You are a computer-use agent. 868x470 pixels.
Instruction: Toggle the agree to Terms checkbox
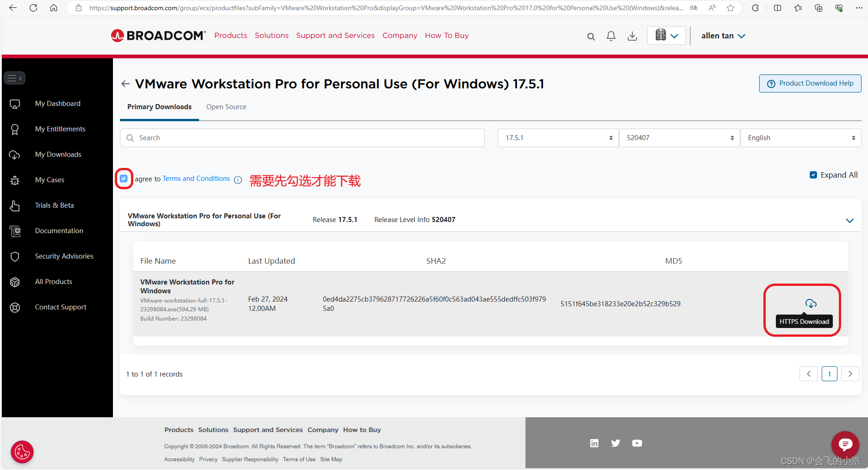coord(124,179)
